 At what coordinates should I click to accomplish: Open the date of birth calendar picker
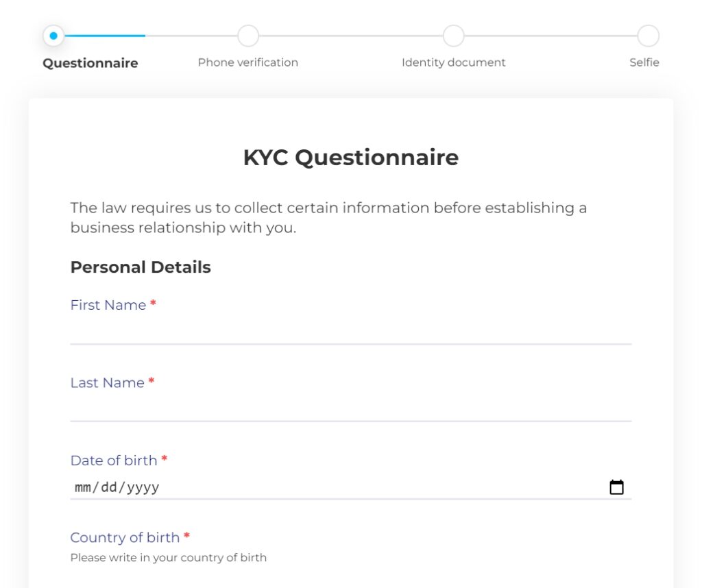coord(616,487)
